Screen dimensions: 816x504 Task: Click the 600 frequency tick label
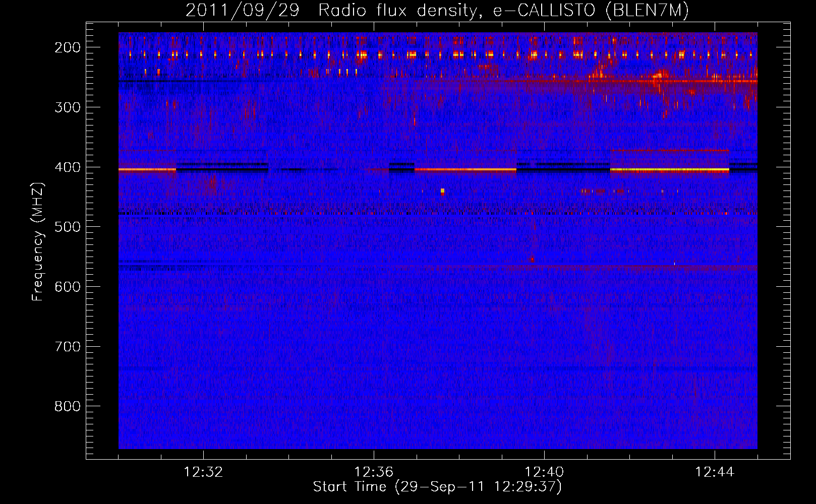68,287
